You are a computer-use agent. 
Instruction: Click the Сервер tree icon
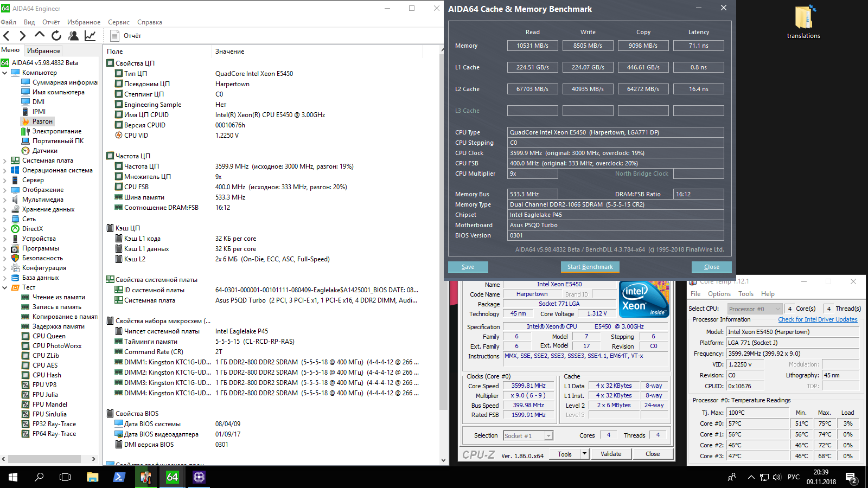15,180
